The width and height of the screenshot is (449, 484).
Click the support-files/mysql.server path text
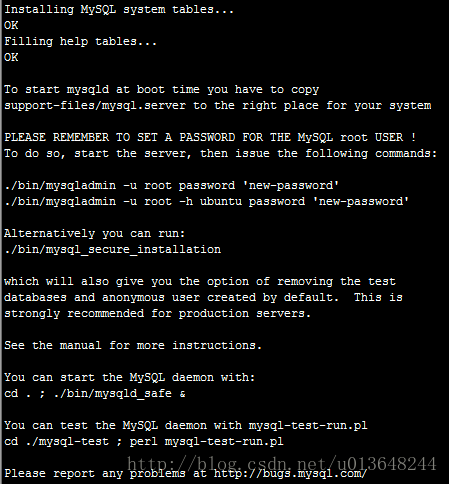(95, 106)
